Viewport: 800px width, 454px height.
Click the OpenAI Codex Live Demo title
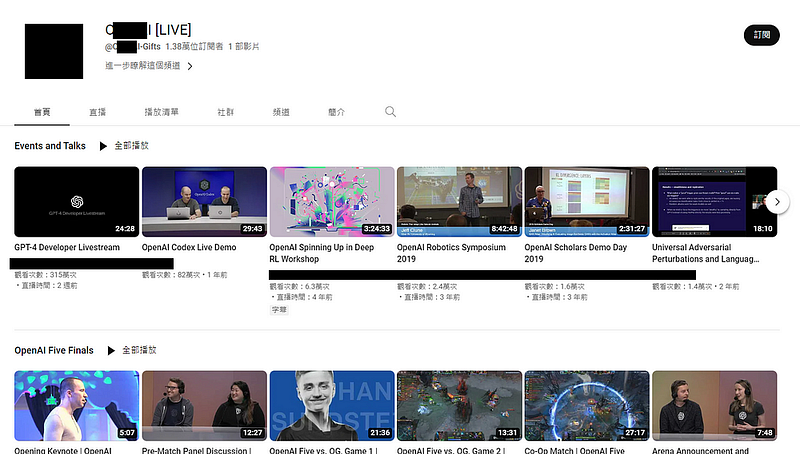point(189,247)
